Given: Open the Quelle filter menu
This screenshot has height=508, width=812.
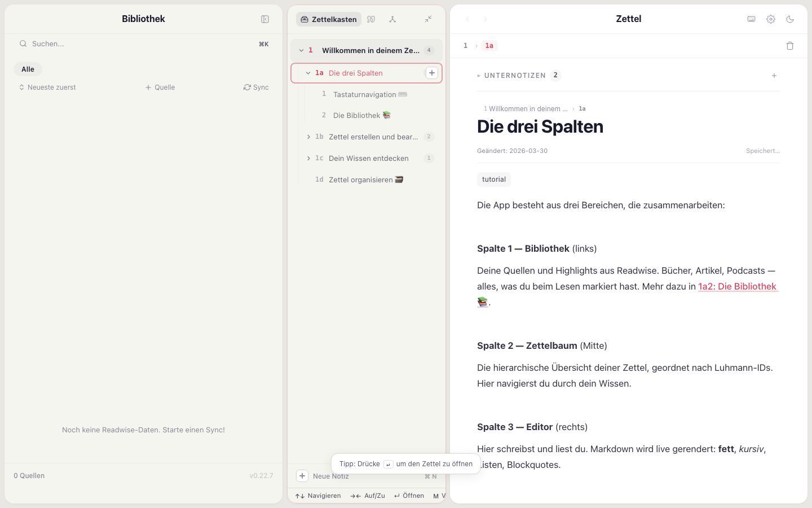Looking at the screenshot, I should point(160,87).
